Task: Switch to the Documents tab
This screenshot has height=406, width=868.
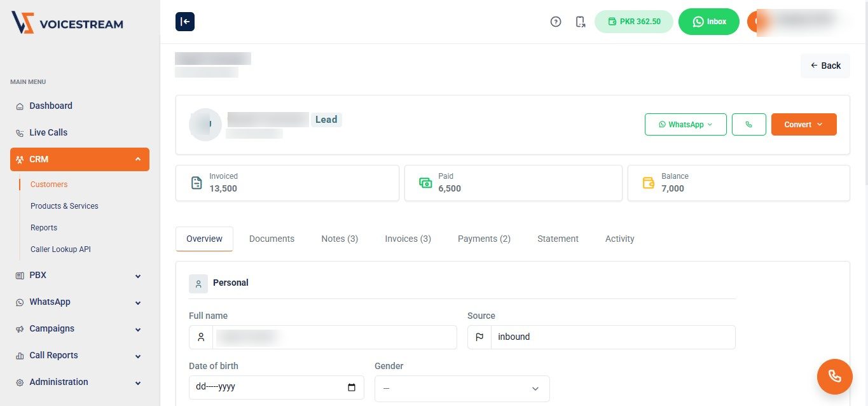Action: pos(272,239)
